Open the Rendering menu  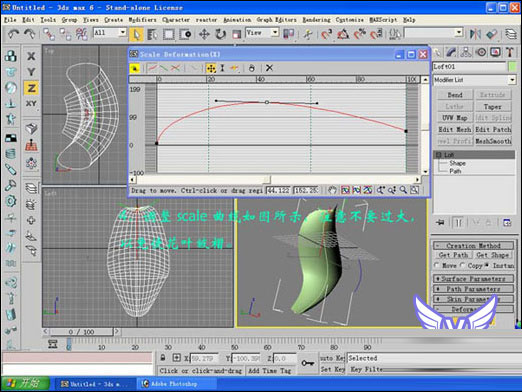coord(316,20)
